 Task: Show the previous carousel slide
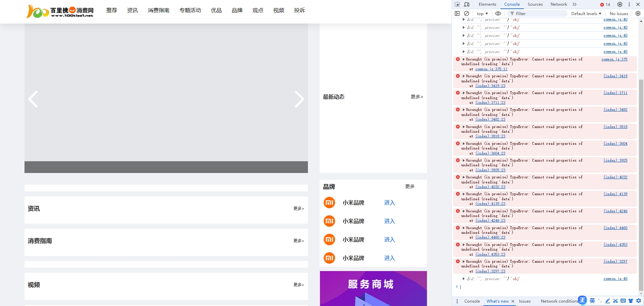[33, 99]
